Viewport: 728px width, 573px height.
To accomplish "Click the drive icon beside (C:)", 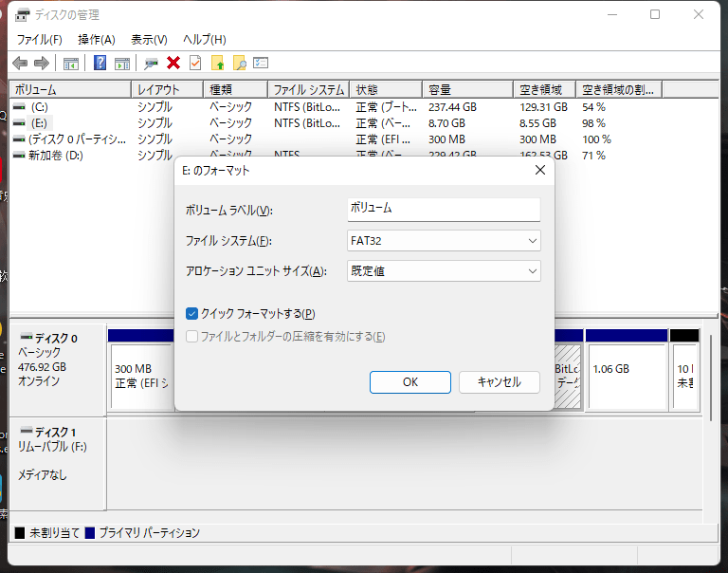I will (x=19, y=107).
